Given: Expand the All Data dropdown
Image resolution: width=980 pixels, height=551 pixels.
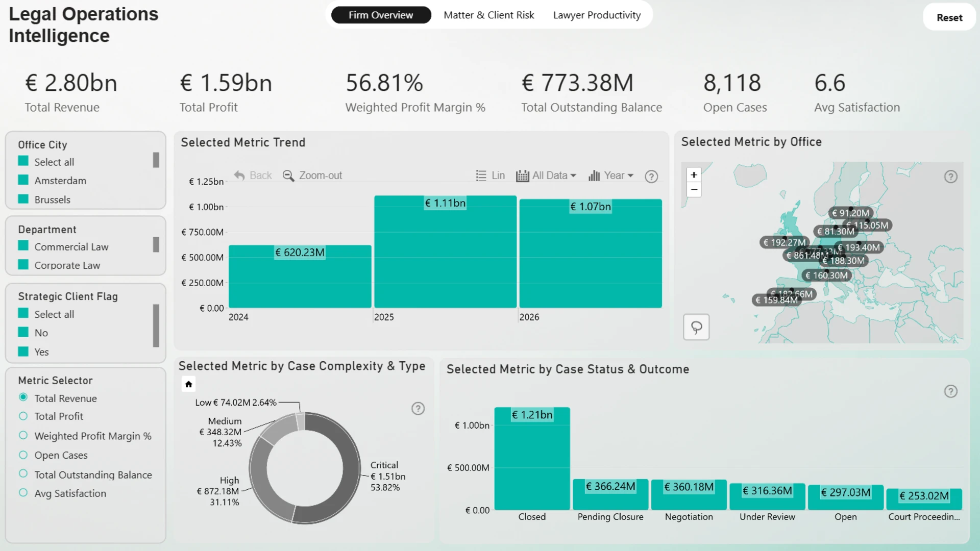Looking at the screenshot, I should point(546,176).
